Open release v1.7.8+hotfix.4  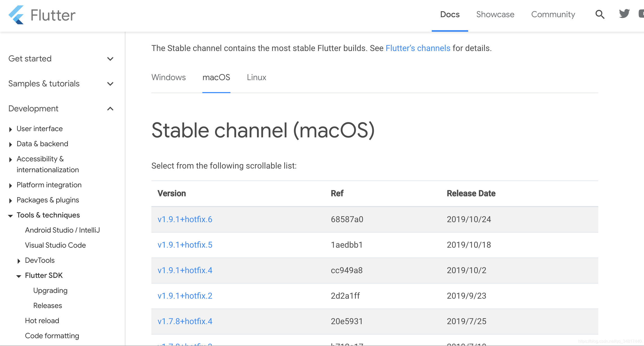(x=184, y=321)
